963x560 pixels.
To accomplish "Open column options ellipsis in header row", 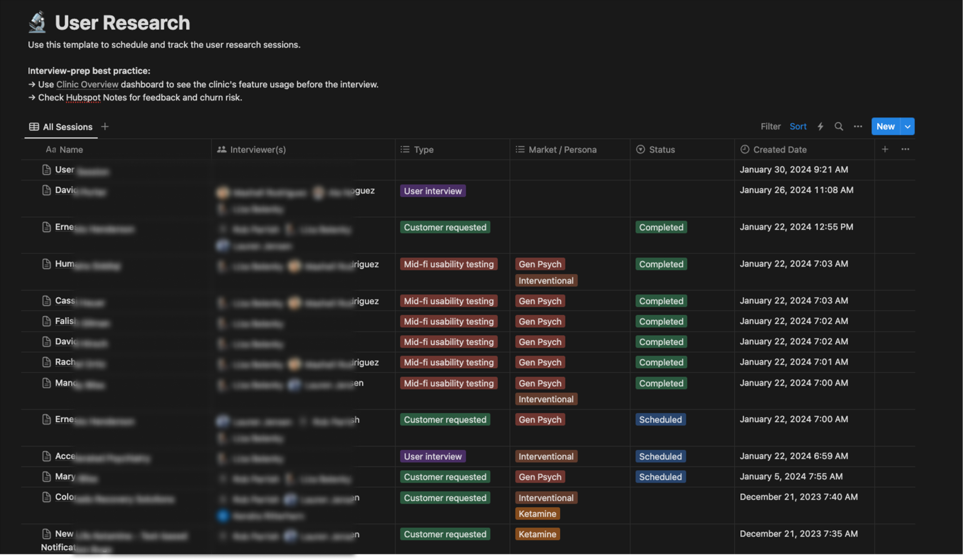I will [905, 149].
